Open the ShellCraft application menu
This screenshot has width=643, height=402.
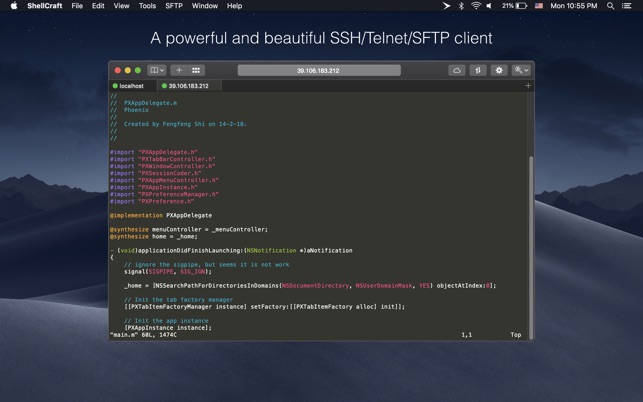point(44,6)
